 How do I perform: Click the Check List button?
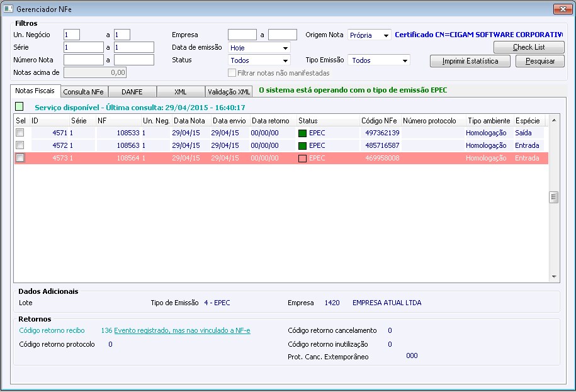click(529, 47)
